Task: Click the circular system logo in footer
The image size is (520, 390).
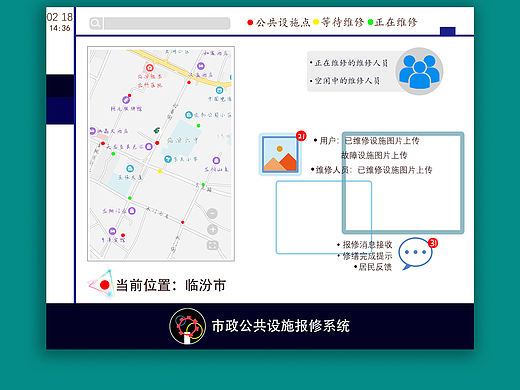Action: 187,326
